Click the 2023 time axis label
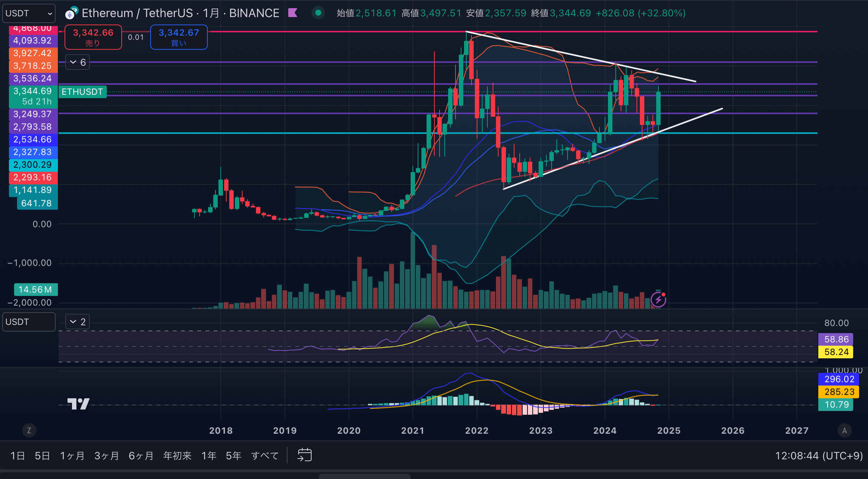 pyautogui.click(x=541, y=430)
